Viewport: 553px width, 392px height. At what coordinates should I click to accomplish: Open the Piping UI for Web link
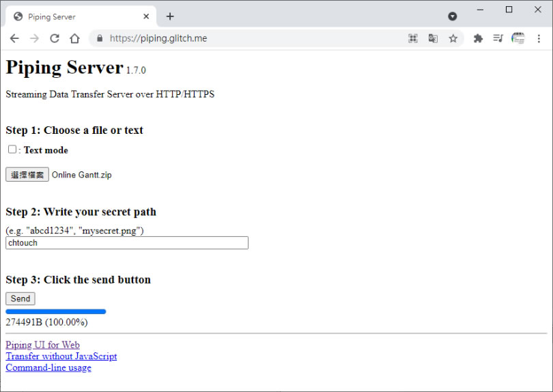[x=43, y=345]
